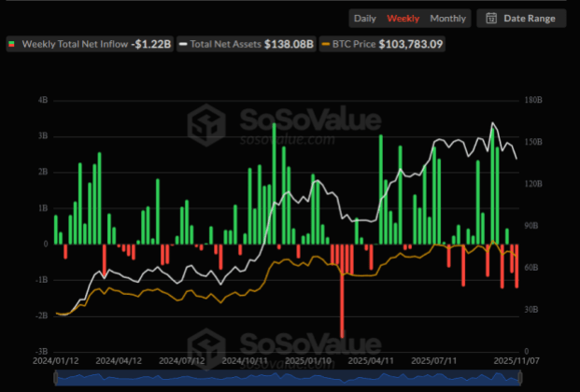Click the white Total Net Assets legend marker
This screenshot has height=392, width=580.
tap(184, 44)
